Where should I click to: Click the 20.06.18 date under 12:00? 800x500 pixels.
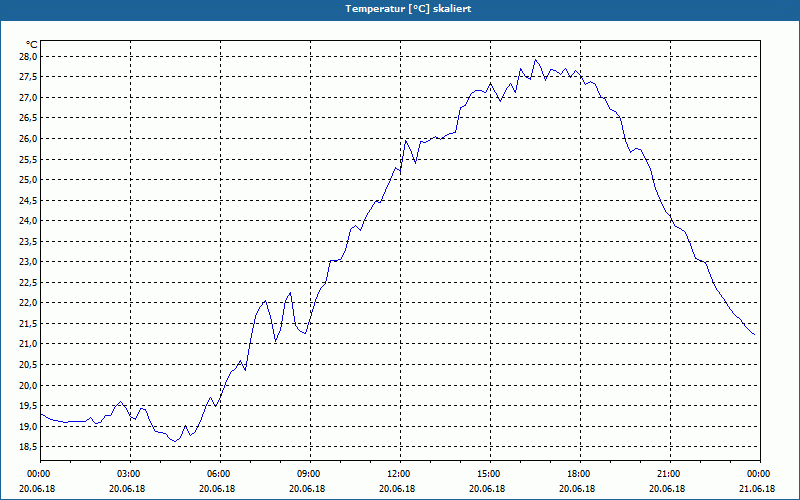click(397, 489)
